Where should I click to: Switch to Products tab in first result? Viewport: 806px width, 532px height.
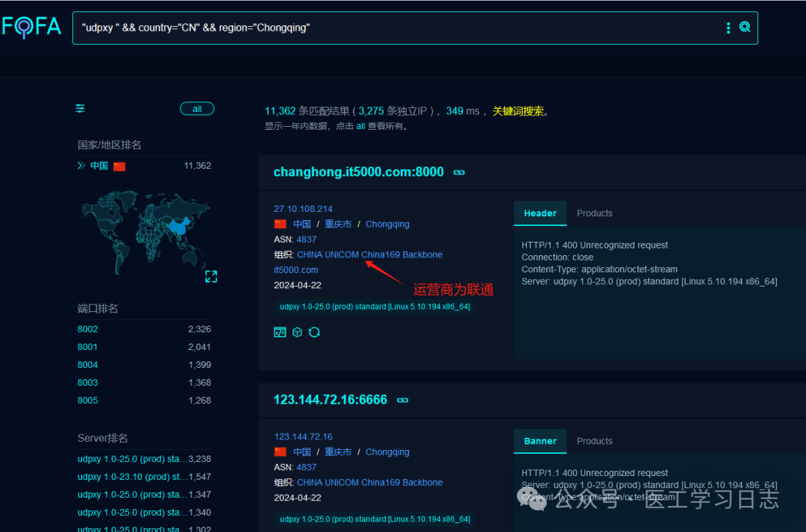pos(594,213)
